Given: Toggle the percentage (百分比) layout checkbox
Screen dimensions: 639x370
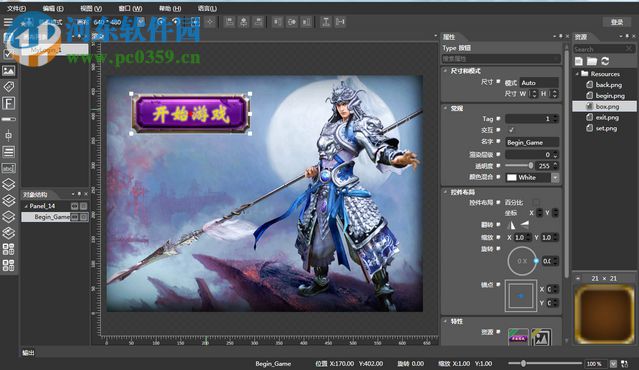Looking at the screenshot, I should pyautogui.click(x=536, y=203).
